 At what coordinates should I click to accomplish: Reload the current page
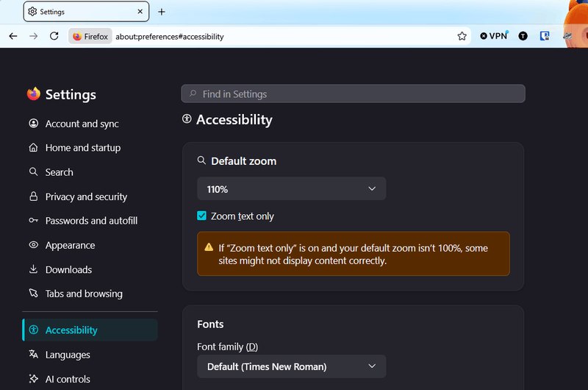pos(54,36)
